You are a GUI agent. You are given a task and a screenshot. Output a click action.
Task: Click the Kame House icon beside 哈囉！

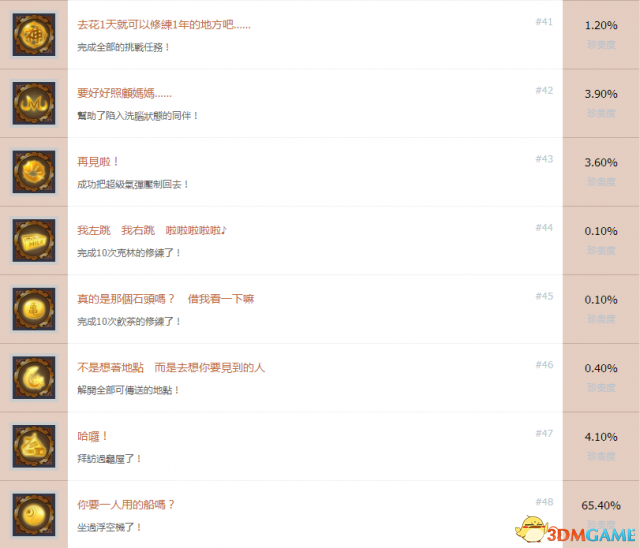click(34, 446)
